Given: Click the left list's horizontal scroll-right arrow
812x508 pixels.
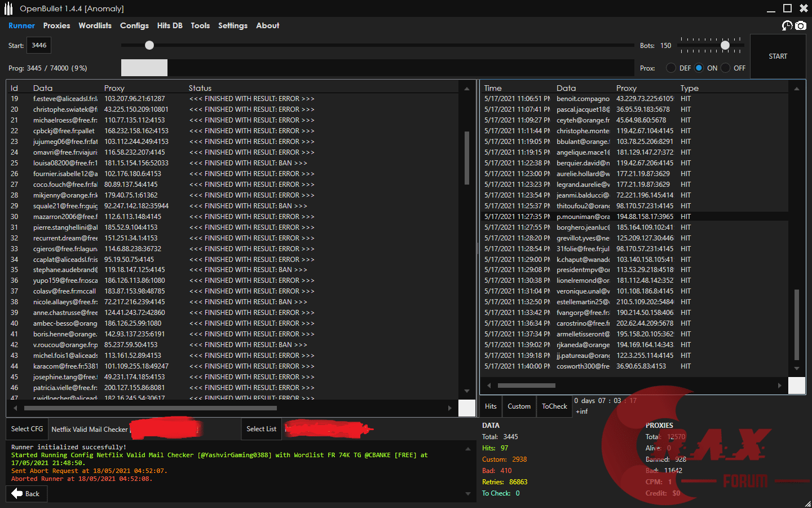Looking at the screenshot, I should coord(449,408).
